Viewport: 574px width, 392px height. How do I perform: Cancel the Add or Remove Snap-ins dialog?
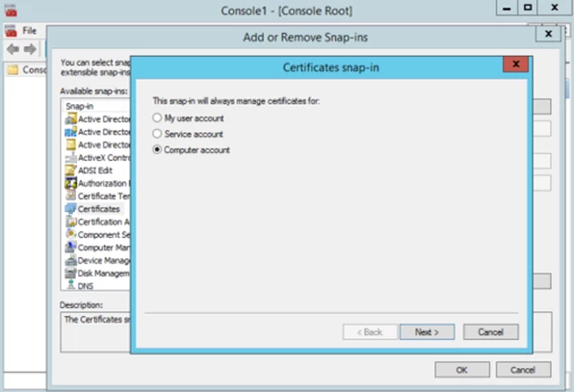click(523, 370)
